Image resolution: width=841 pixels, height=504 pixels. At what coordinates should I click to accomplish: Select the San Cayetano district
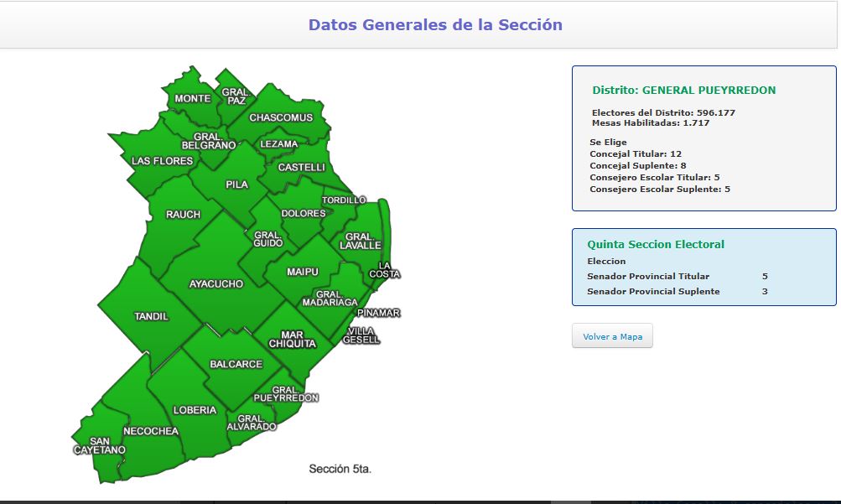pyautogui.click(x=98, y=445)
